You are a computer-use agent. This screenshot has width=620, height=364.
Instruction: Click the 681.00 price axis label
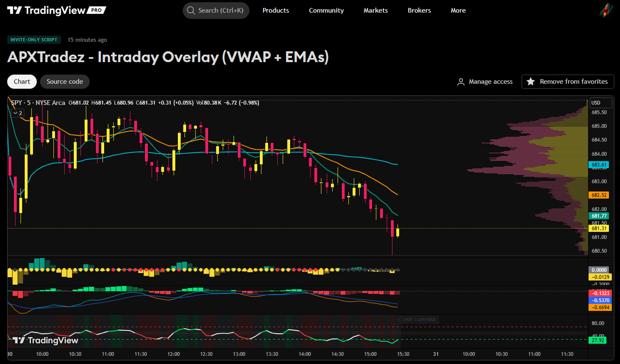(x=599, y=237)
